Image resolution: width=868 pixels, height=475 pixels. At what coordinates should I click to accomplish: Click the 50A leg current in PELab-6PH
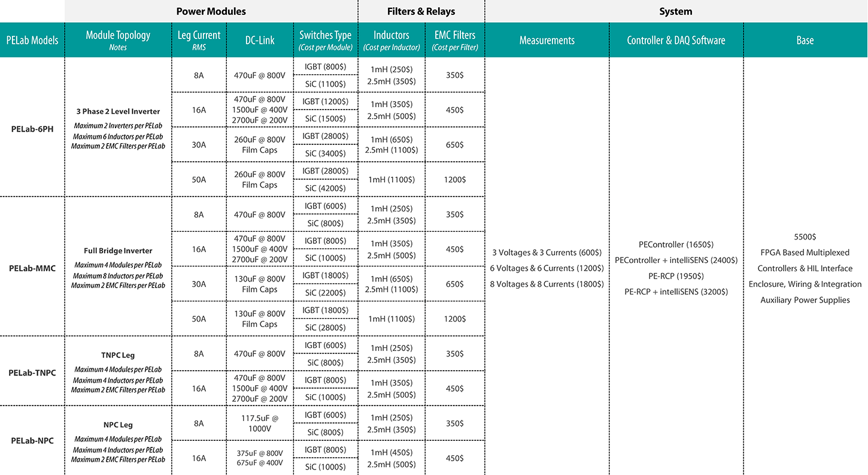click(x=199, y=180)
